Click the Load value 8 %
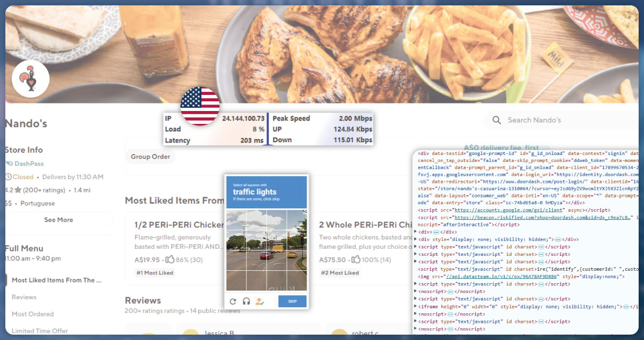 click(x=258, y=129)
